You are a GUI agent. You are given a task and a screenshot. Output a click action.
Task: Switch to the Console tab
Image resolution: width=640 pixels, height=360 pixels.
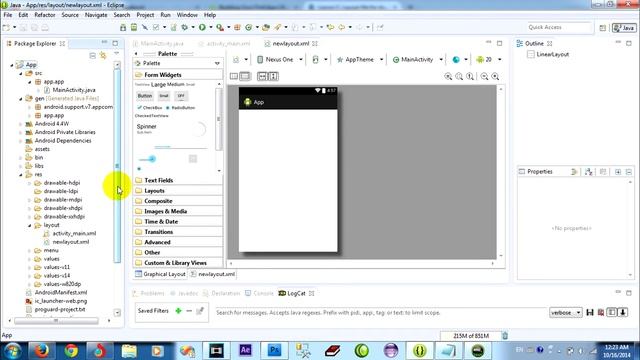coord(260,293)
